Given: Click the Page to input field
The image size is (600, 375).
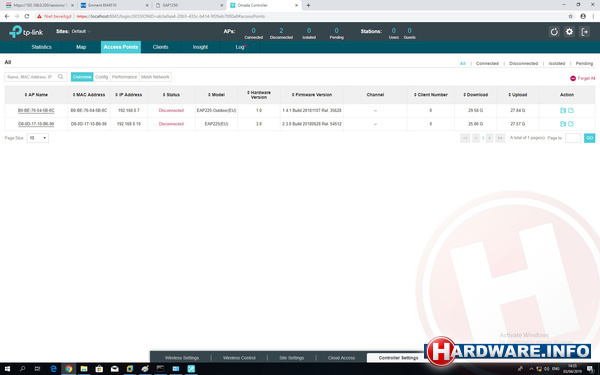Looking at the screenshot, I should pyautogui.click(x=573, y=138).
